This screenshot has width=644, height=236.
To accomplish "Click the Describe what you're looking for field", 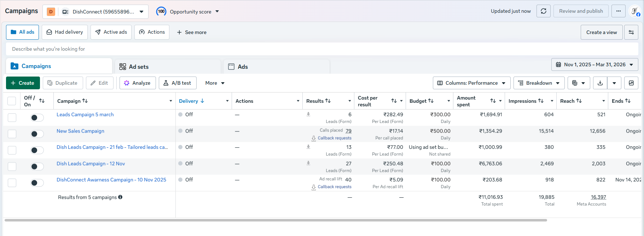I will point(322,49).
